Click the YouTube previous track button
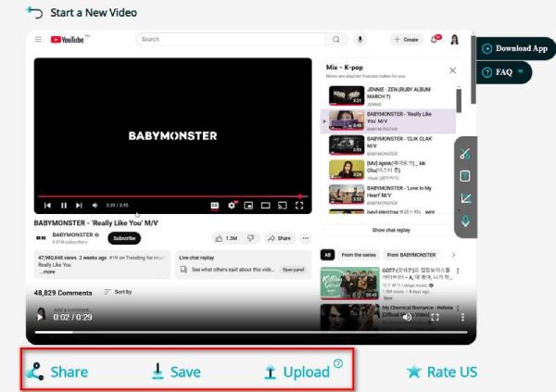The height and width of the screenshot is (392, 556). click(47, 206)
